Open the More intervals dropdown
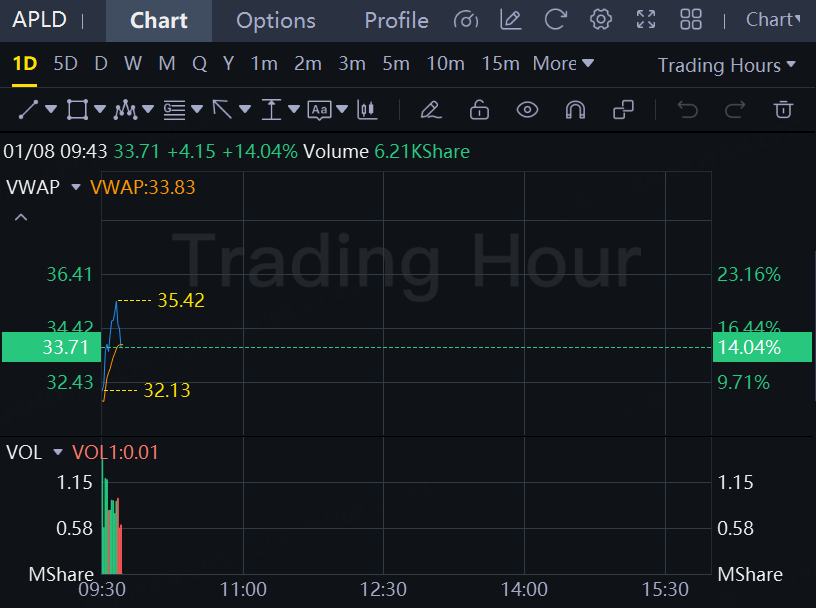This screenshot has width=816, height=608. tap(563, 64)
